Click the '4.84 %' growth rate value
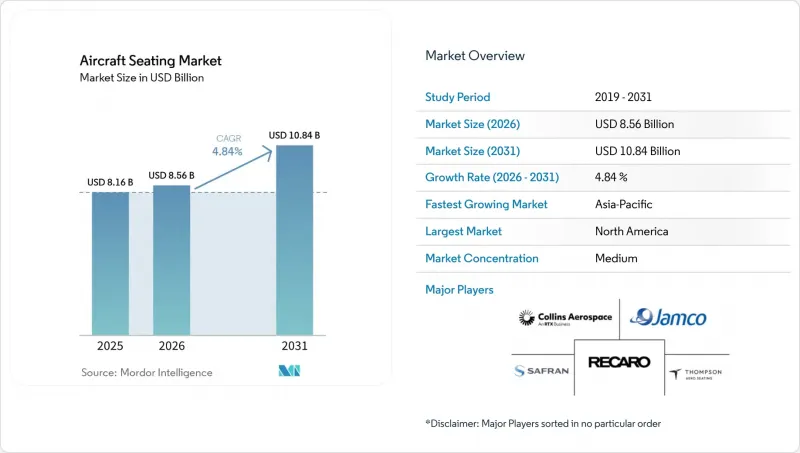 (611, 178)
